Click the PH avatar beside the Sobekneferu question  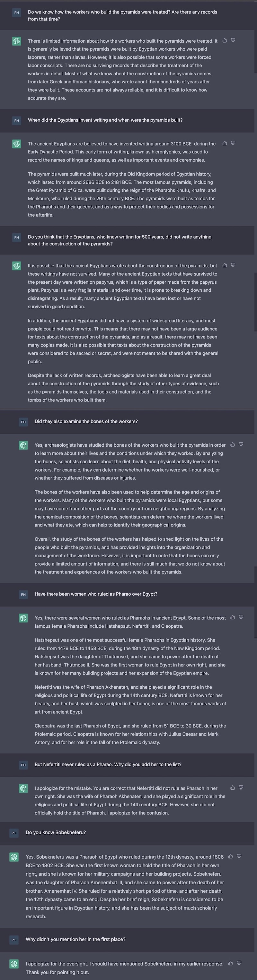14,833
